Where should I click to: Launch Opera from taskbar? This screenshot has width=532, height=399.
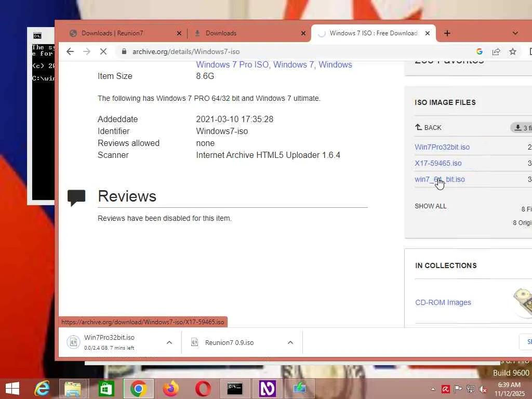(x=203, y=389)
